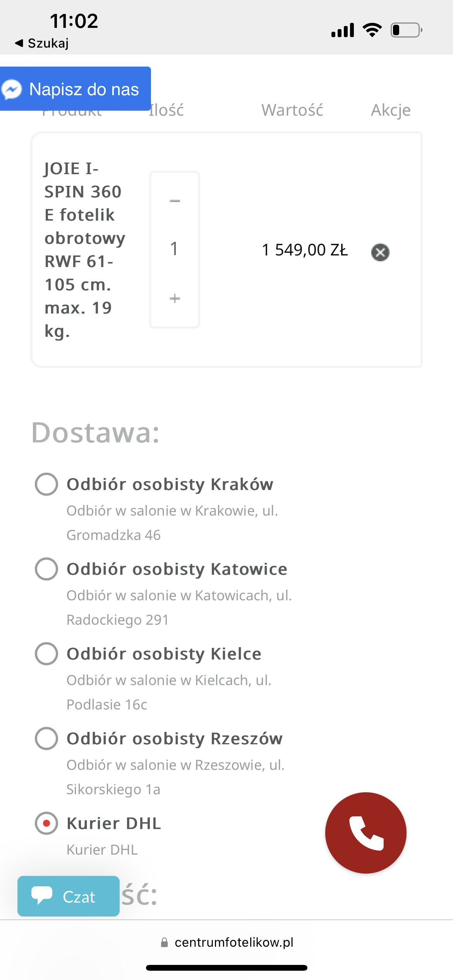Tap the chat bubble icon on Czat button

click(43, 895)
